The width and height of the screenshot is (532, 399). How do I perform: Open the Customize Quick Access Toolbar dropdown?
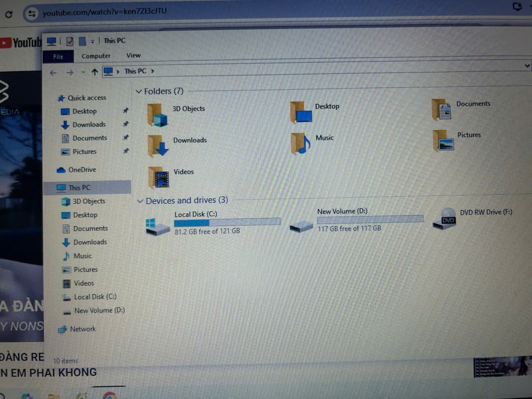[x=92, y=41]
